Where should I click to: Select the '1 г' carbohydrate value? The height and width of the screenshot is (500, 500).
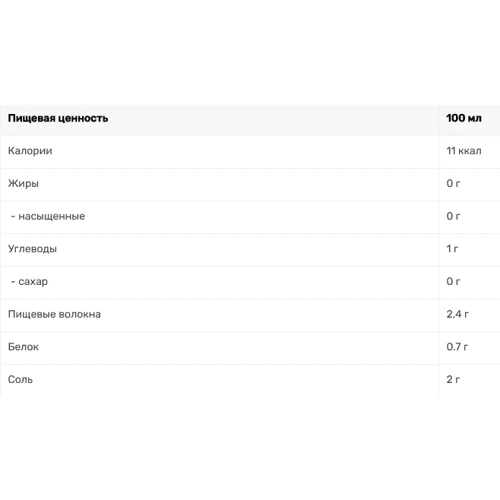coord(452,249)
